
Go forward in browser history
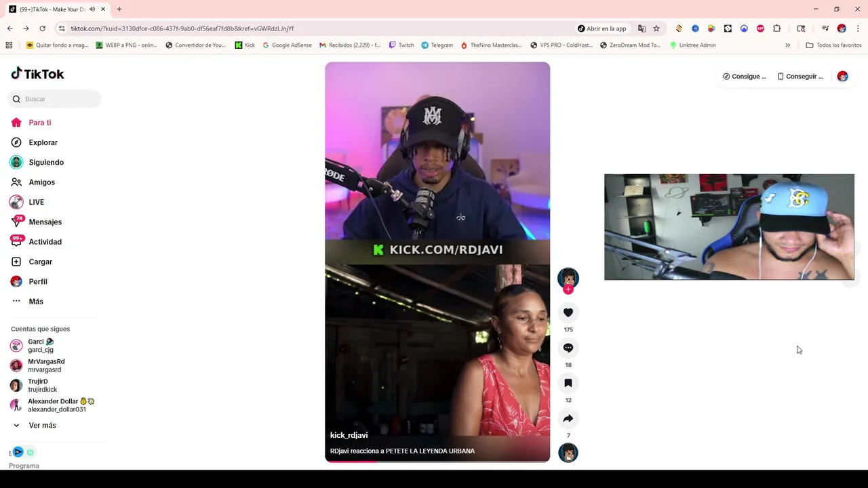(26, 28)
